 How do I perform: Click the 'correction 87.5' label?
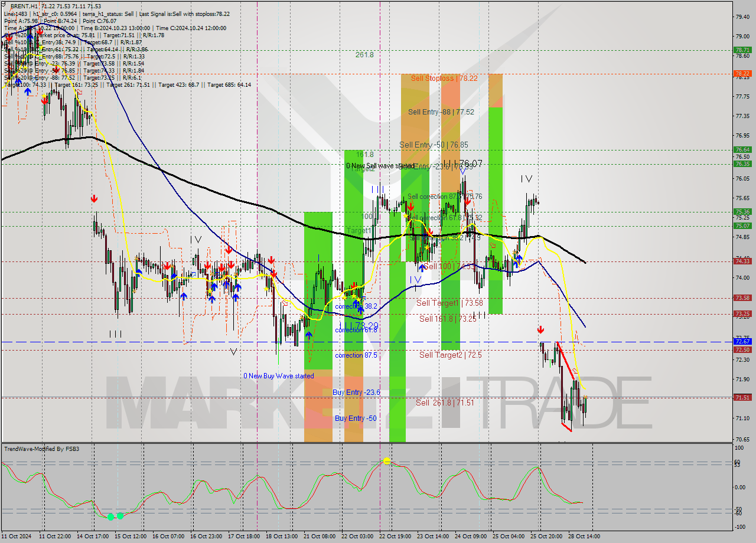[x=357, y=355]
